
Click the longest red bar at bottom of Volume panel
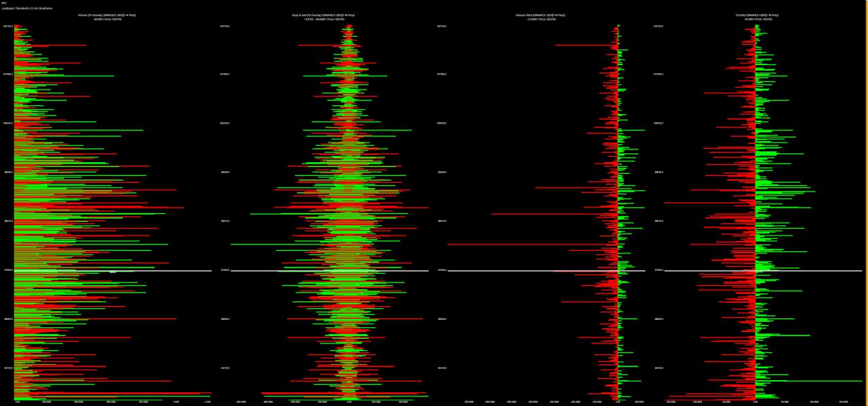[113, 393]
